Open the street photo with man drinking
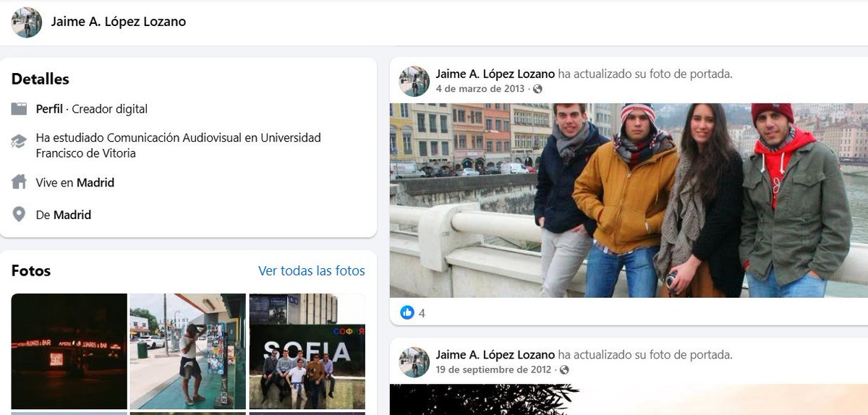Screen dimensions: 868x415 point(188,351)
